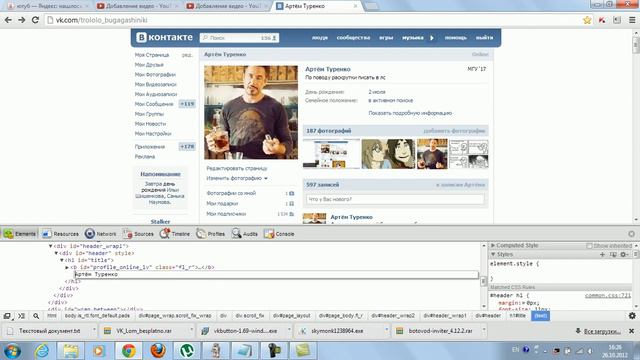Reload the page with the refresh icon
Screen dimensions: 640x360
pos(35,20)
